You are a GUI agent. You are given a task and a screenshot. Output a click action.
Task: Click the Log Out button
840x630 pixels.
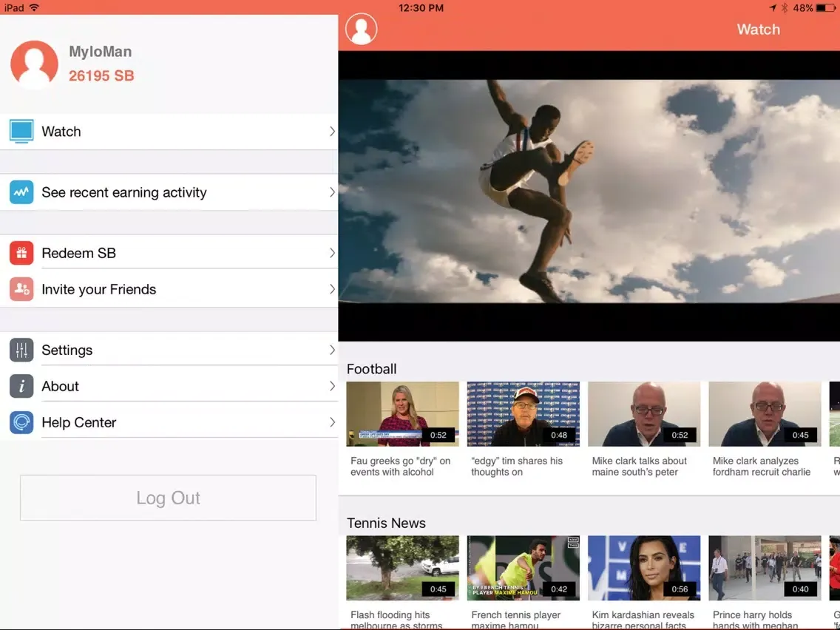tap(168, 498)
